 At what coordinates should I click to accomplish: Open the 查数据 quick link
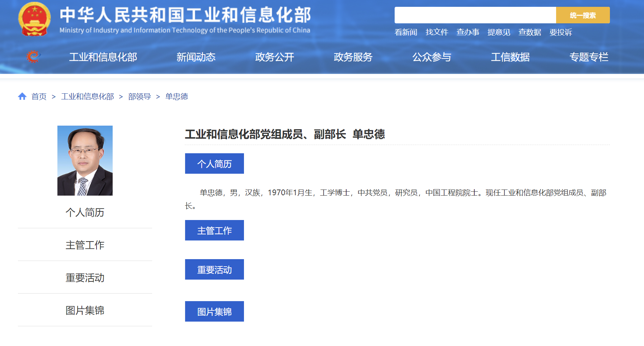pos(530,32)
